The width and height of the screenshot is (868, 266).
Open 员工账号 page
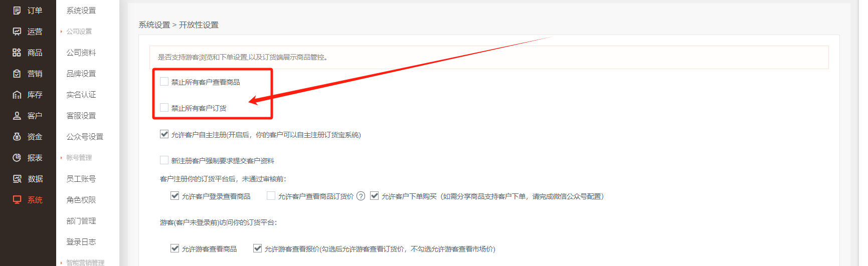coord(81,179)
